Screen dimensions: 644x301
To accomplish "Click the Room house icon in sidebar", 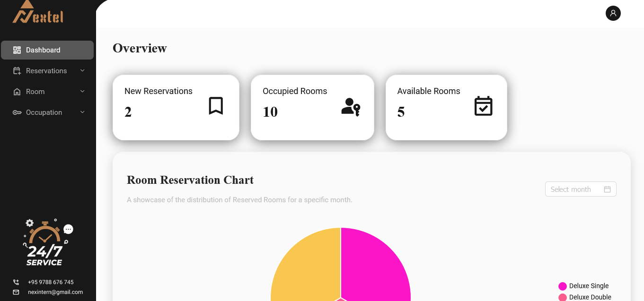I will tap(17, 92).
